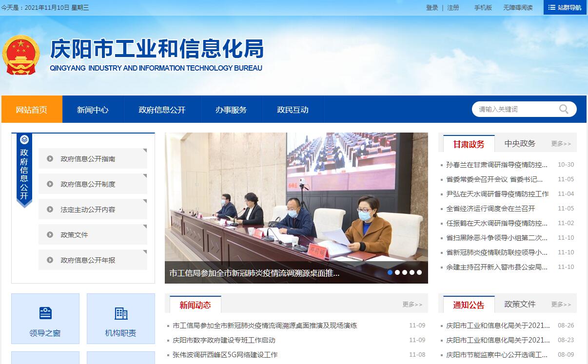Screen dimensions: 588x364
Task: Select the third carousel indicator dot
Action: (405, 272)
